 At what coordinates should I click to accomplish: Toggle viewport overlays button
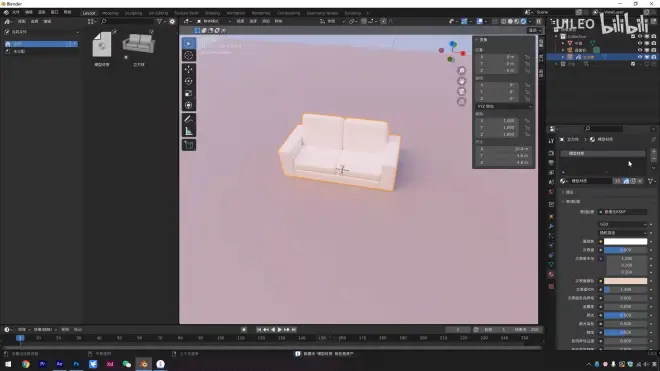click(x=480, y=21)
